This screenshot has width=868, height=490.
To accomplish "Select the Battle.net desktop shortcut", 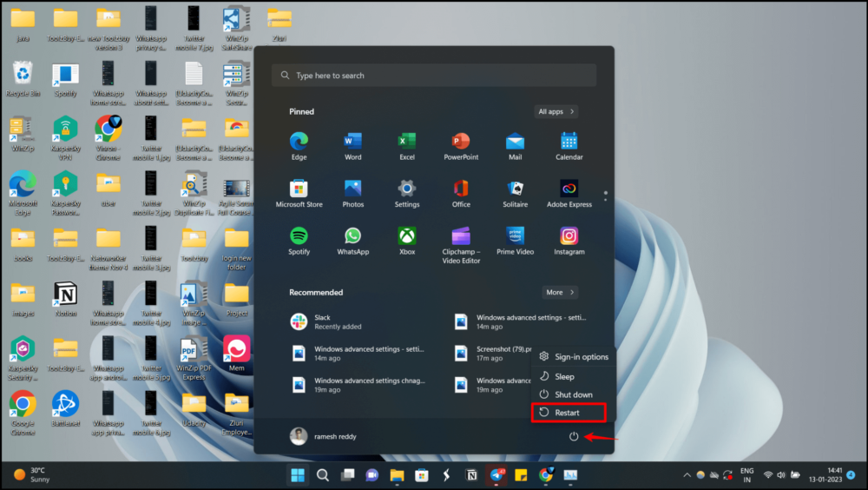I will point(65,409).
